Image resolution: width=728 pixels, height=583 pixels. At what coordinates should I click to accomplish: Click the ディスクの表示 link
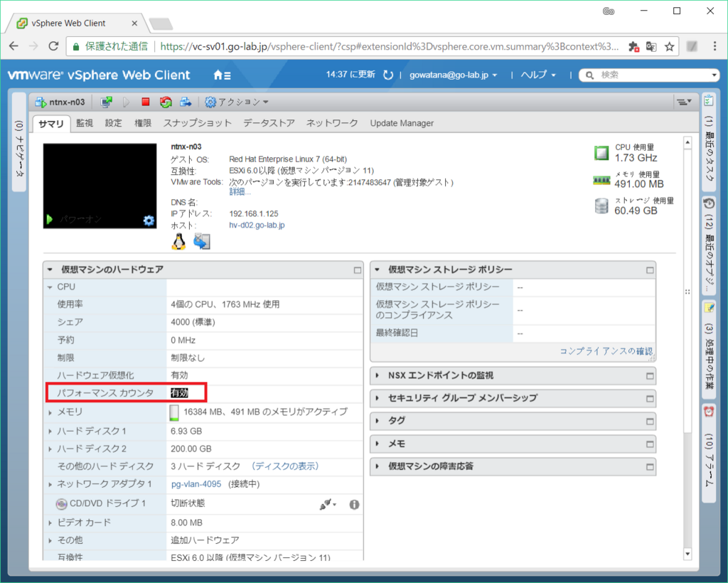[x=286, y=466]
